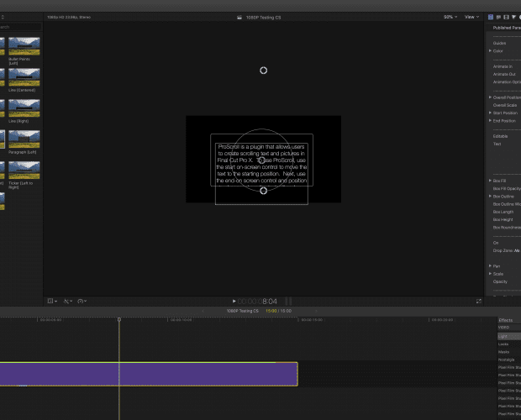Select the Line (Right) title thumbnail
This screenshot has width=521, height=420.
point(24,108)
